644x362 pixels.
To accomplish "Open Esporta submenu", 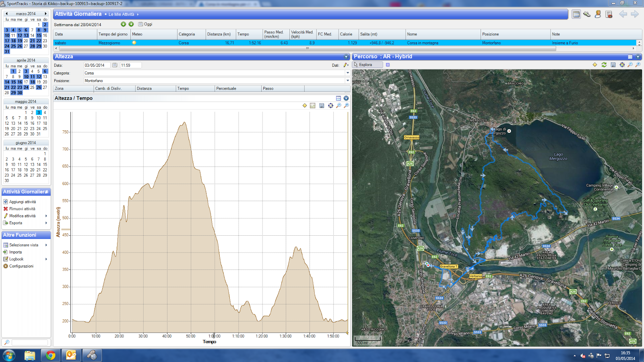I will pos(25,223).
